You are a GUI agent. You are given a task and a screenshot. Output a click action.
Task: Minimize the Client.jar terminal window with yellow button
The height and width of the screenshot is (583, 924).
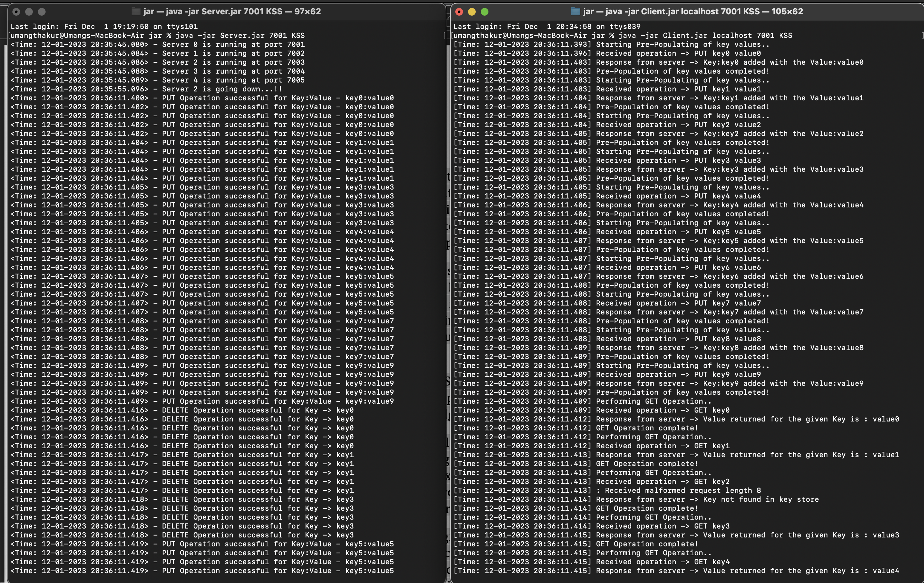472,12
